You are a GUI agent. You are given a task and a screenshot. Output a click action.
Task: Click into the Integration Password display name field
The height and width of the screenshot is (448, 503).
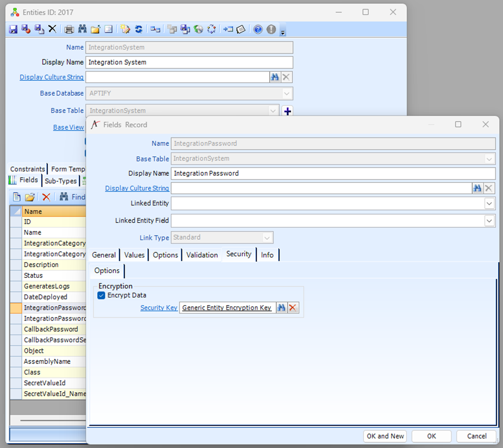[333, 173]
